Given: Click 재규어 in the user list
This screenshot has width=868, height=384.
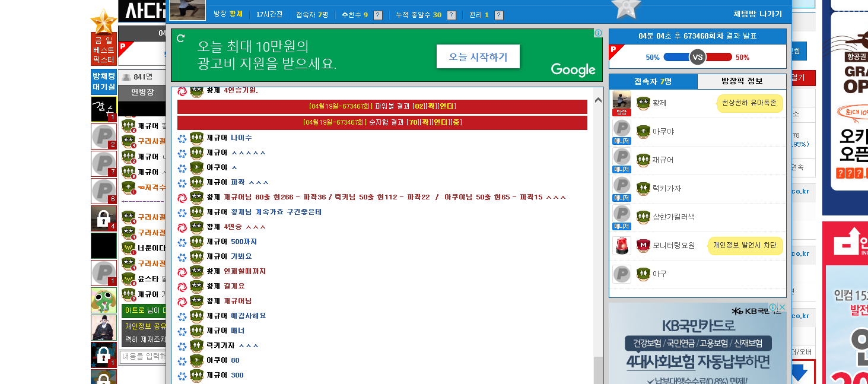Looking at the screenshot, I should click(663, 160).
